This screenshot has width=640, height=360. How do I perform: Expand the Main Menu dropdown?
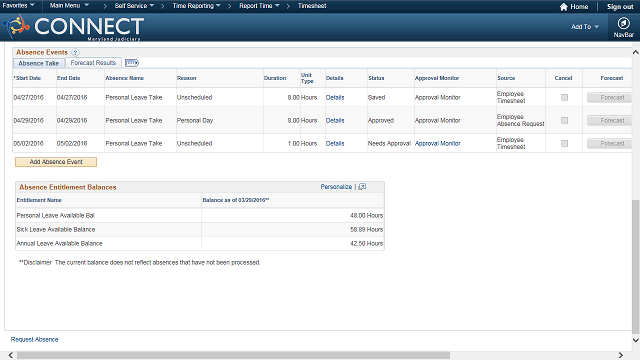click(x=69, y=5)
